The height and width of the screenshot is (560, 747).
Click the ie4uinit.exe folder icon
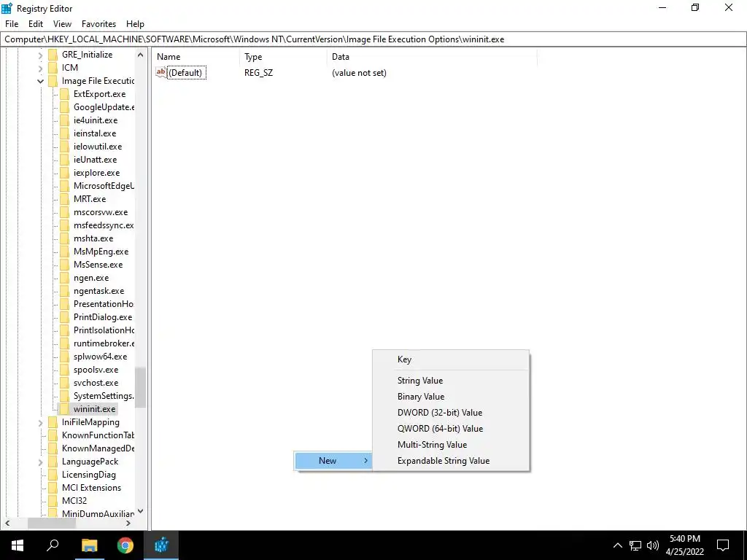click(64, 120)
